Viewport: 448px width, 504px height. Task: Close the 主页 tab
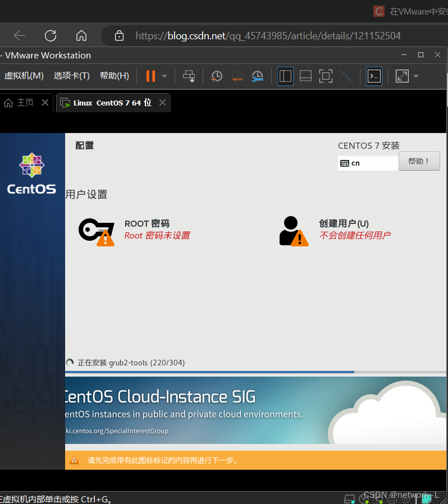click(x=45, y=103)
